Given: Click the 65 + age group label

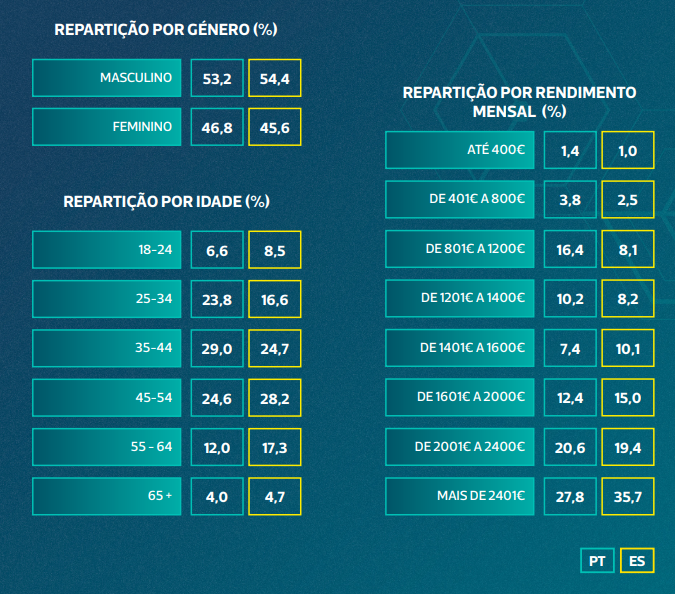Looking at the screenshot, I should (x=107, y=496).
